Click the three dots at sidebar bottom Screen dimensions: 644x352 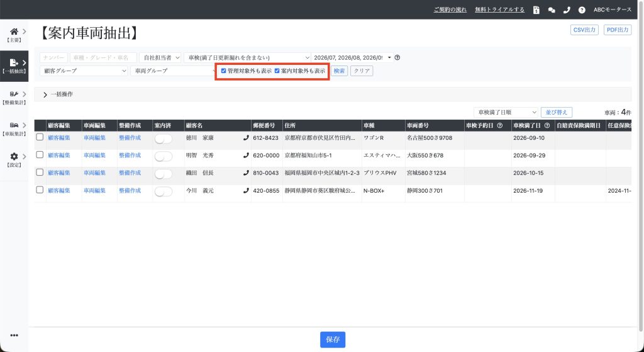coord(14,335)
